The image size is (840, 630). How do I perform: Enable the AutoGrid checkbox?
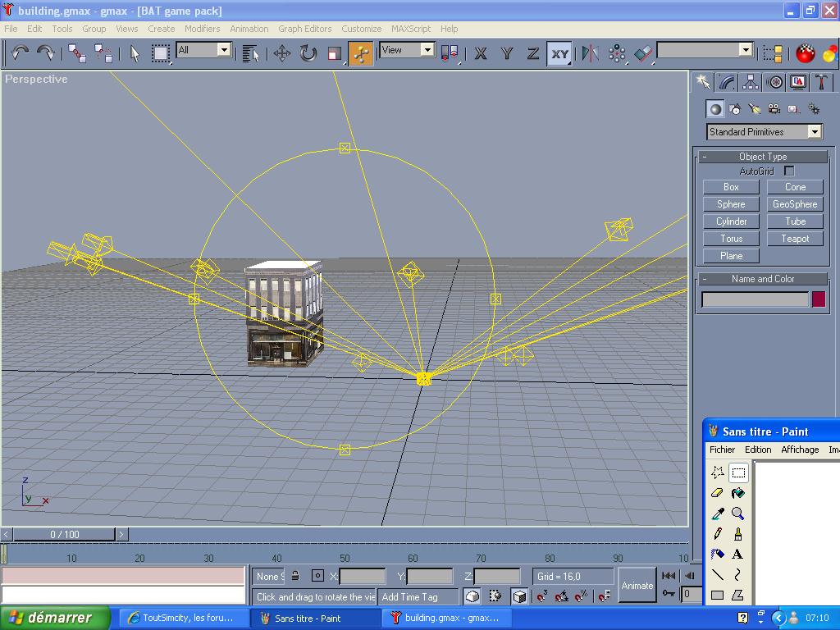pos(789,171)
